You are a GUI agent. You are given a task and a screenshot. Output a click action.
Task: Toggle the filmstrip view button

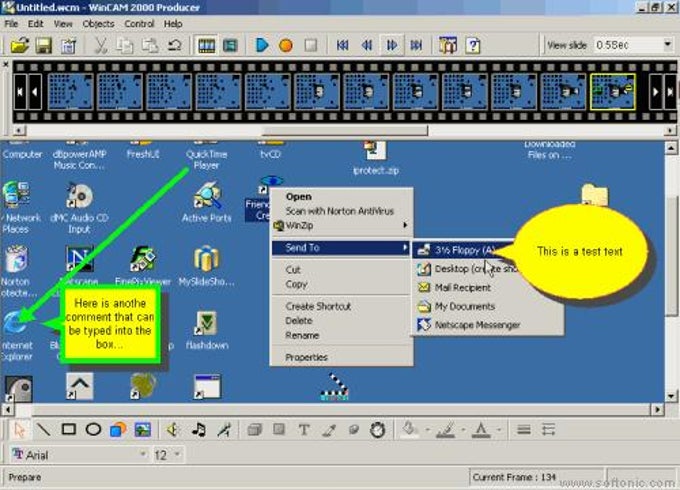(x=206, y=45)
